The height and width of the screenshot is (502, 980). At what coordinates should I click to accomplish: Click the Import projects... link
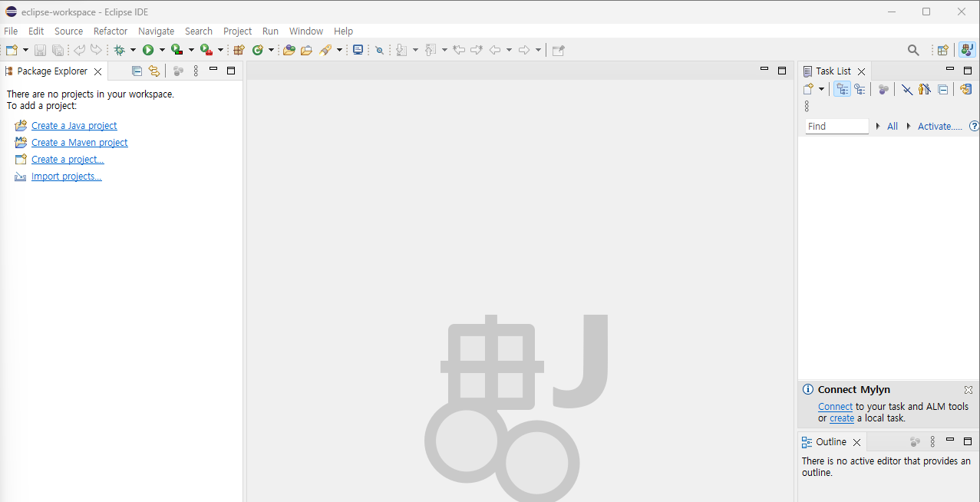click(x=67, y=176)
